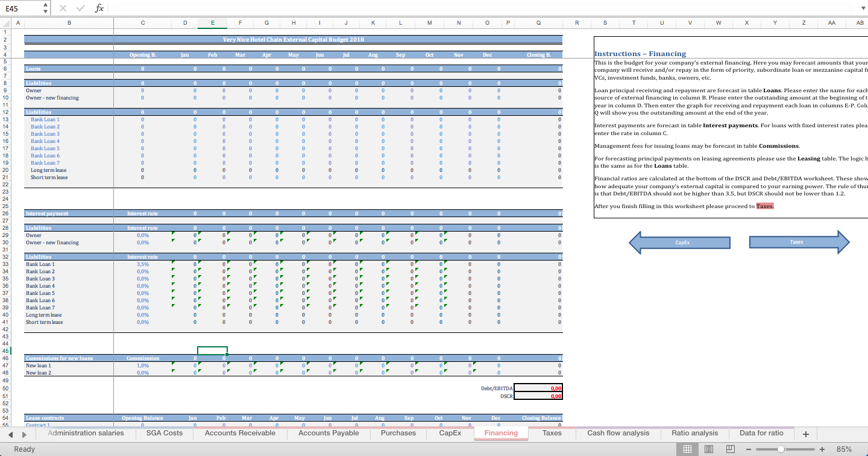Select row 45 header
The image size is (868, 456).
(x=4, y=351)
